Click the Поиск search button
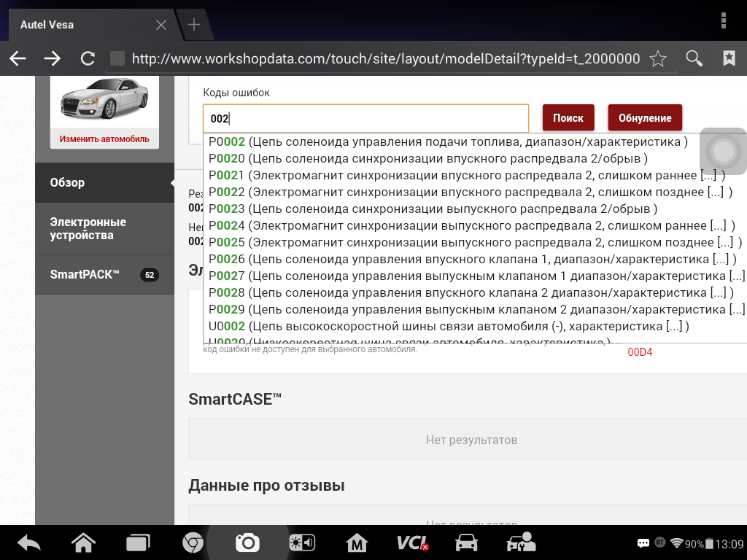The width and height of the screenshot is (747, 560). click(x=568, y=117)
